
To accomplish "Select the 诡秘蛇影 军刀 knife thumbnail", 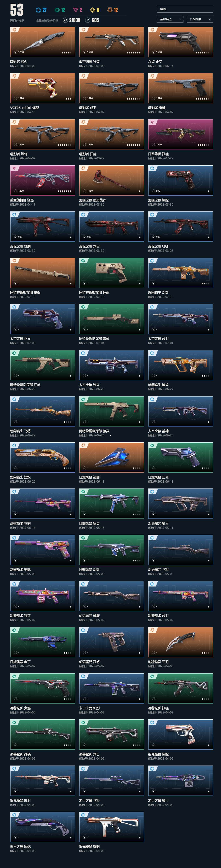I will (180, 642).
